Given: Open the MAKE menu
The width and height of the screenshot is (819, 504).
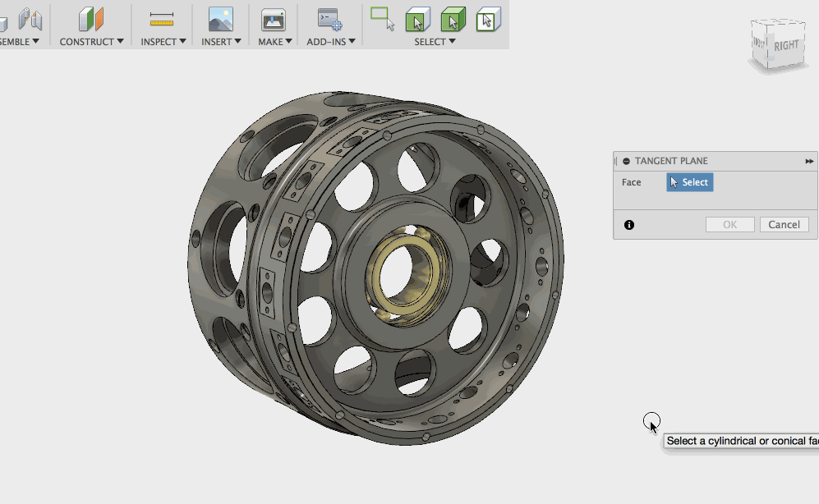Looking at the screenshot, I should (x=275, y=41).
